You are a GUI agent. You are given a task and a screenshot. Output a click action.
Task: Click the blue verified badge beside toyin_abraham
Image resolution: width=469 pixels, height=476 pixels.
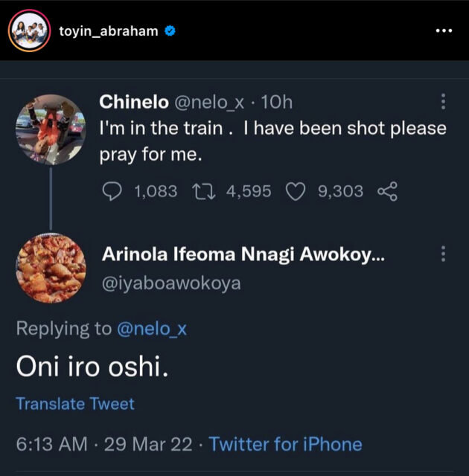coord(169,31)
